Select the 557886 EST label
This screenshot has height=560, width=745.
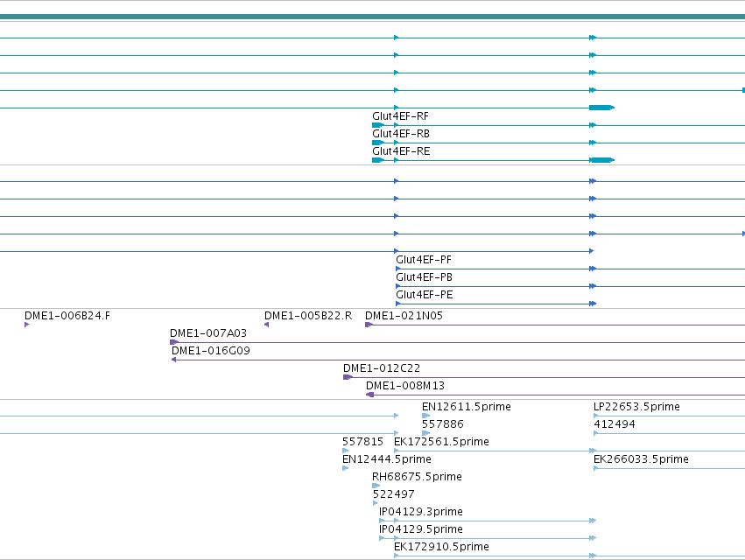442,424
